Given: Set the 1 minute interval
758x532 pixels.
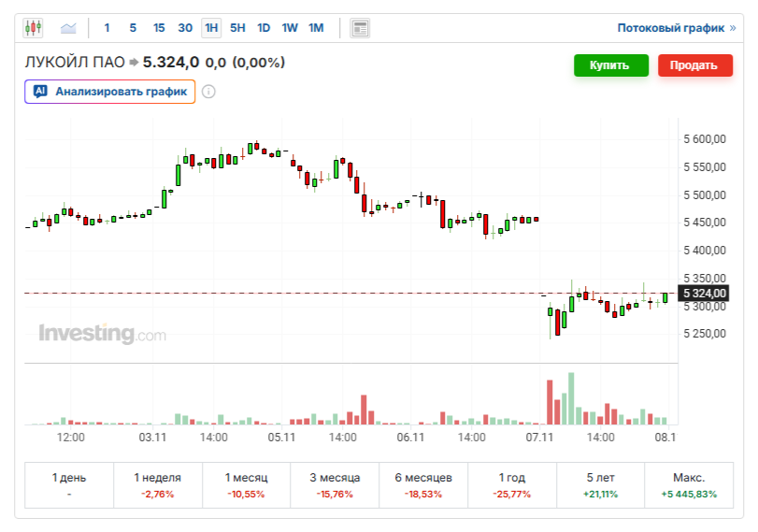Looking at the screenshot, I should (107, 28).
